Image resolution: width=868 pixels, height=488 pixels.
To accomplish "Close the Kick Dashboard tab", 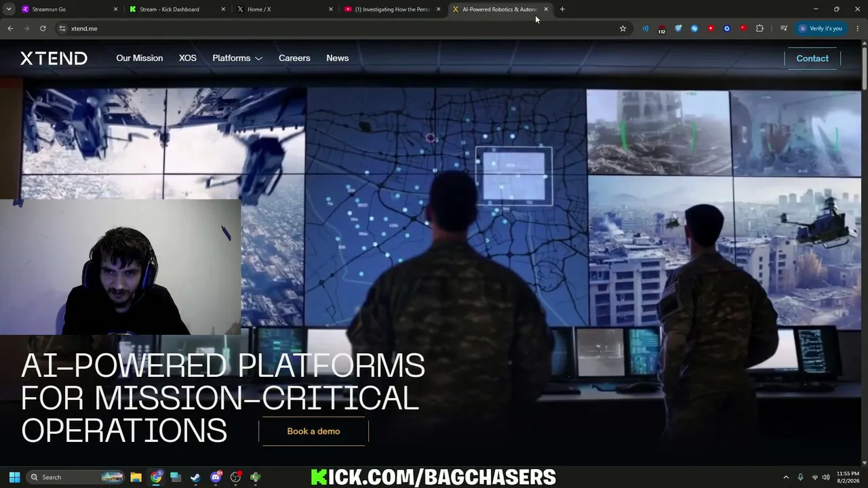I will coord(223,9).
